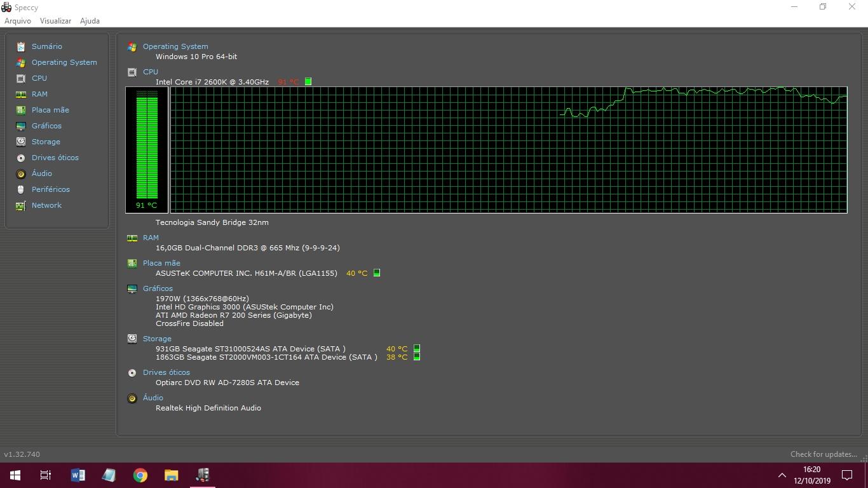Open Task View on the taskbar
The image size is (868, 488).
[46, 475]
